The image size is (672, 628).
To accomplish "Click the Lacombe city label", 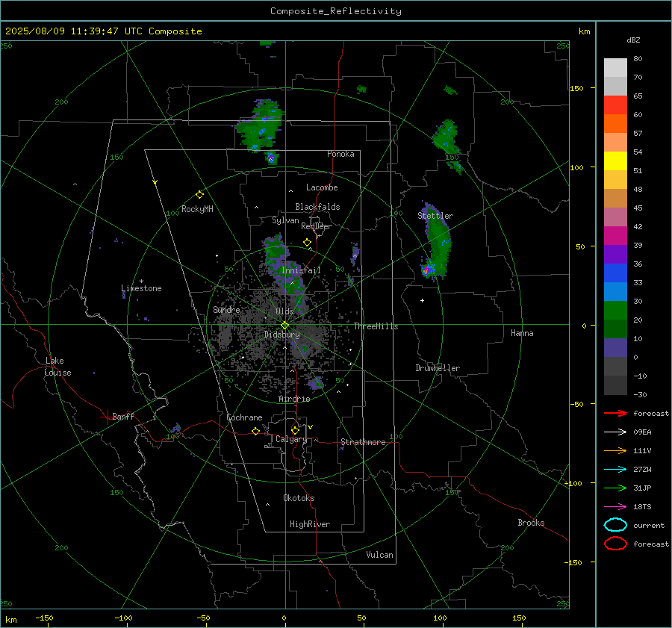I will (x=322, y=187).
